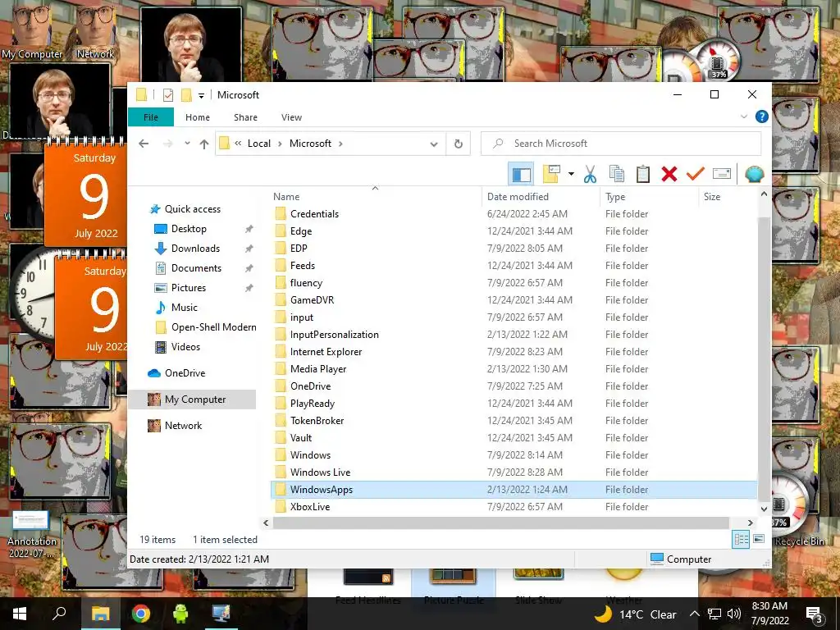Click the Cut scissors icon
Image resolution: width=840 pixels, height=630 pixels.
(590, 174)
